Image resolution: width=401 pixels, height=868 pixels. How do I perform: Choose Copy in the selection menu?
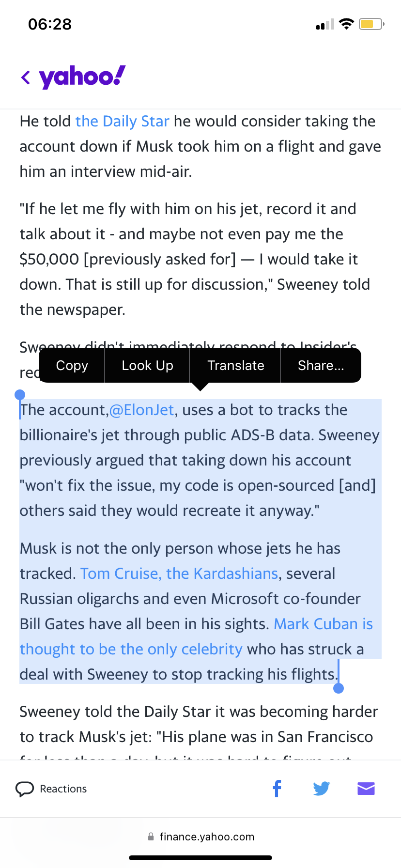(x=72, y=365)
